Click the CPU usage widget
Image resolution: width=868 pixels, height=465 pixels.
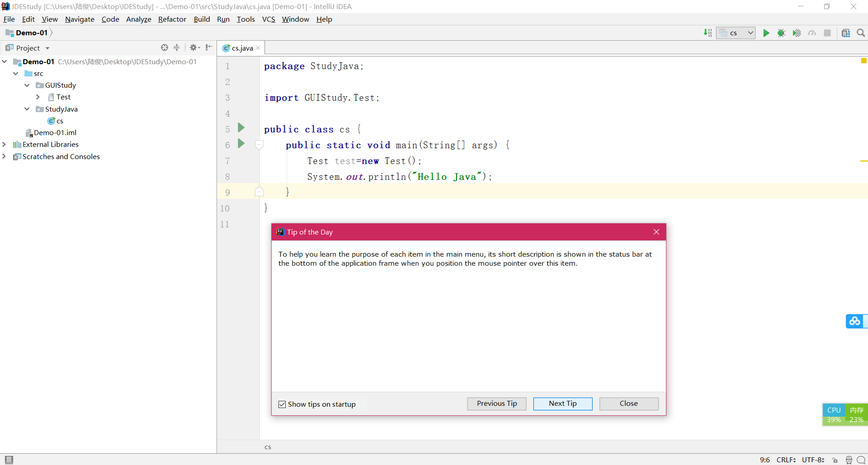[834, 414]
